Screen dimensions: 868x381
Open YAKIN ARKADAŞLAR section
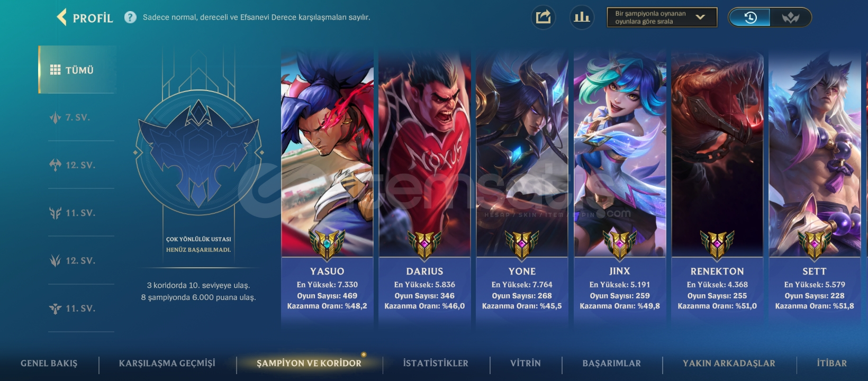point(729,363)
